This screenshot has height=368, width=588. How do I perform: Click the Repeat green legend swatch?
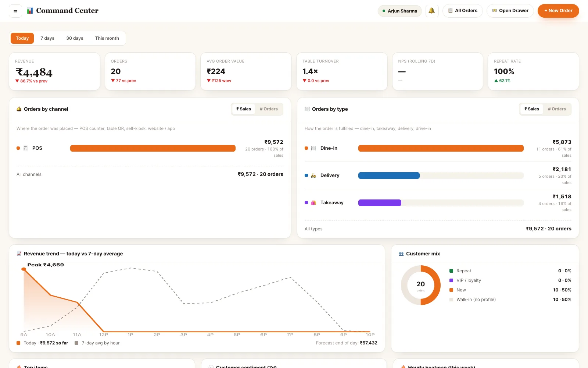coord(451,271)
